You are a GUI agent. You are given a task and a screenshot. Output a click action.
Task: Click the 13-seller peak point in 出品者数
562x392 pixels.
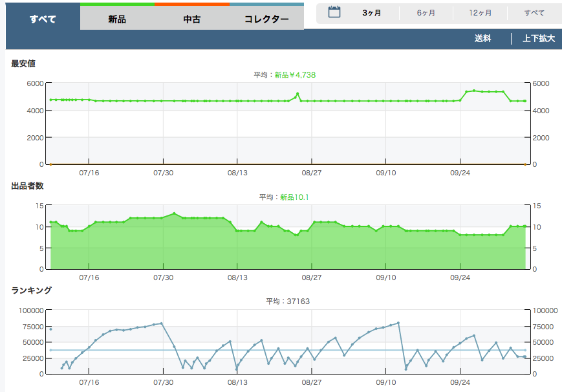[x=174, y=213]
